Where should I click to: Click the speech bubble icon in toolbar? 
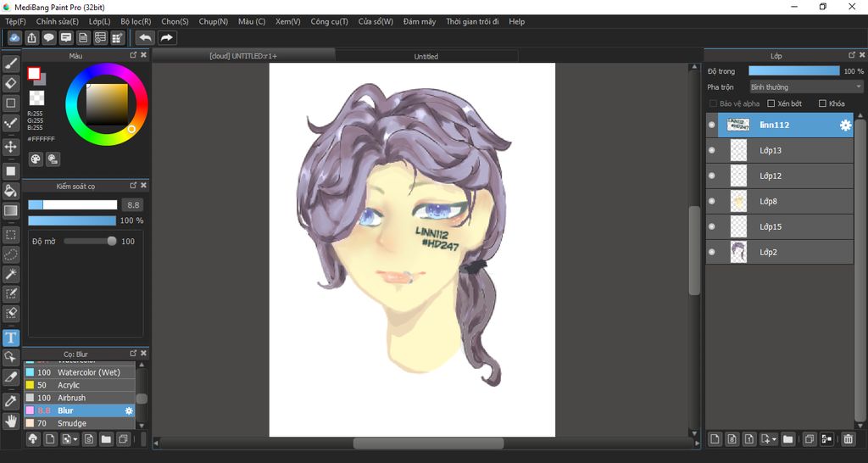pyautogui.click(x=48, y=37)
